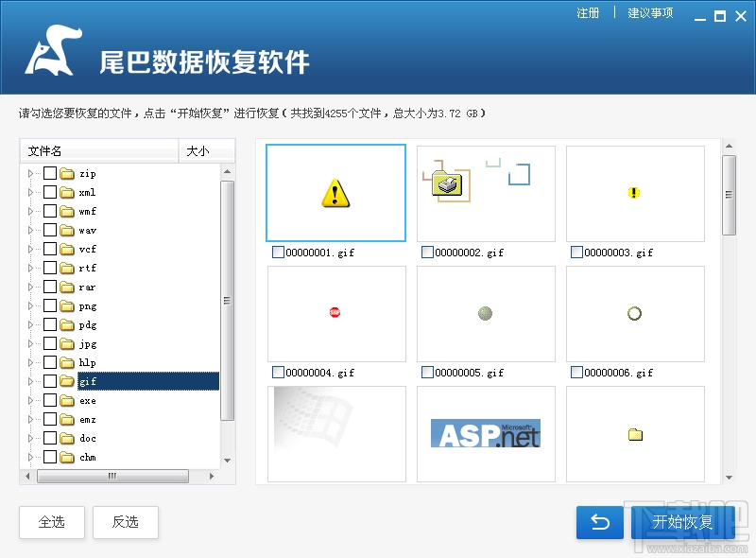
Task: Click the file tree horizontal scrollbar thumb
Action: point(112,476)
